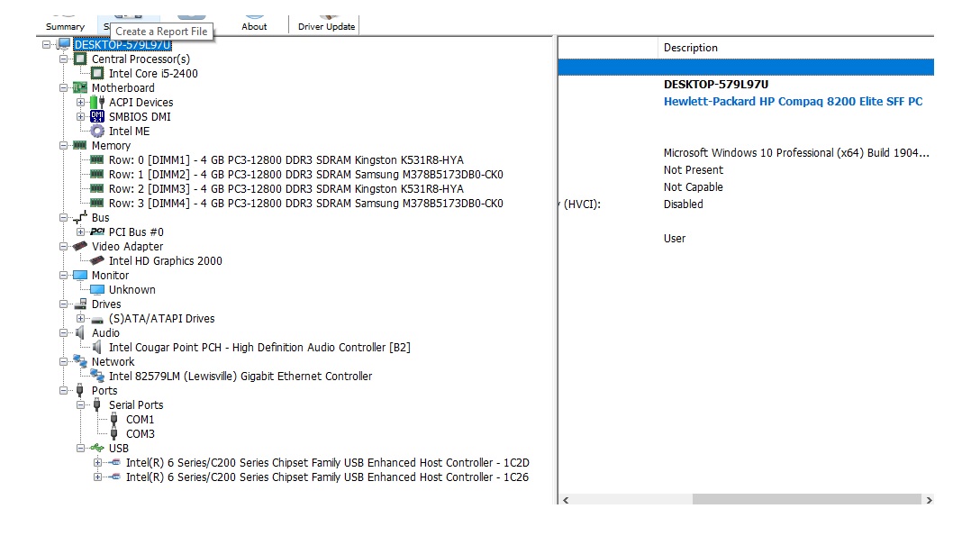The height and width of the screenshot is (554, 980).
Task: Open the HP Compaq 8200 Elite link
Action: 793,102
